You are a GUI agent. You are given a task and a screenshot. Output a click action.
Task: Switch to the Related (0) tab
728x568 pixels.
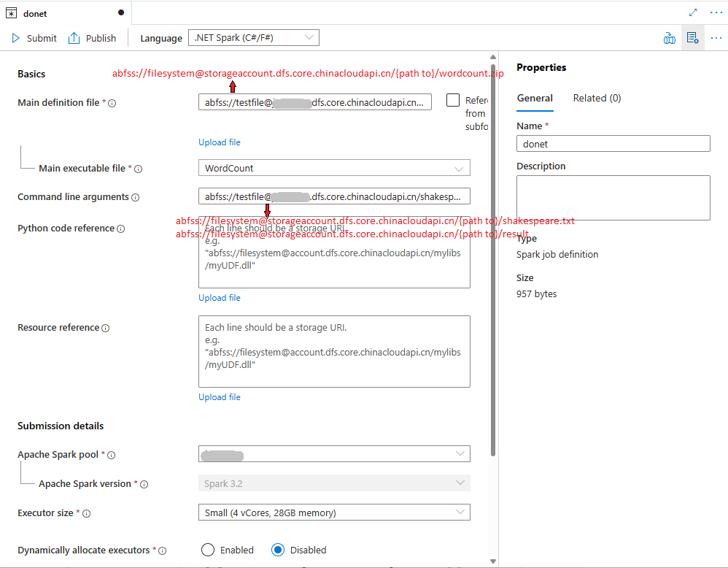(597, 98)
